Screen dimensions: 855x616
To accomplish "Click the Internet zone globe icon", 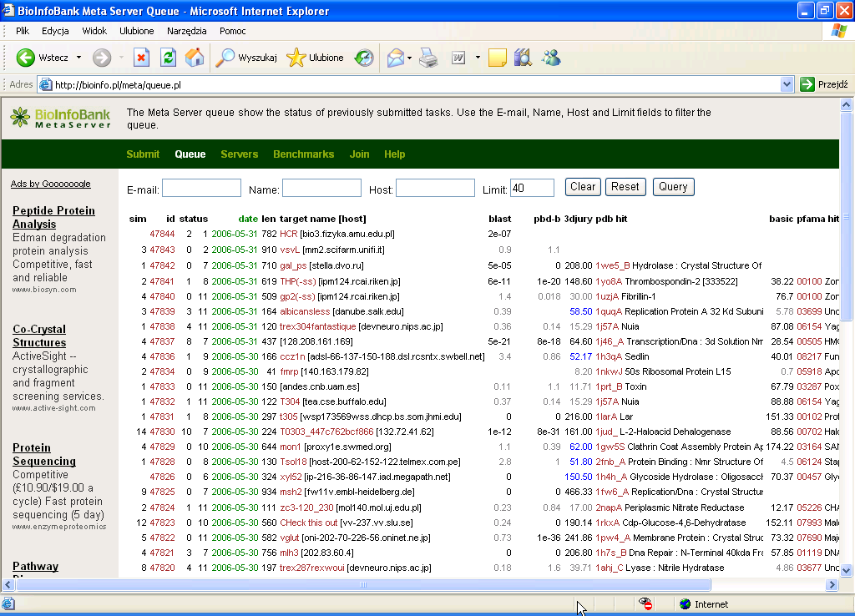I will pyautogui.click(x=685, y=604).
